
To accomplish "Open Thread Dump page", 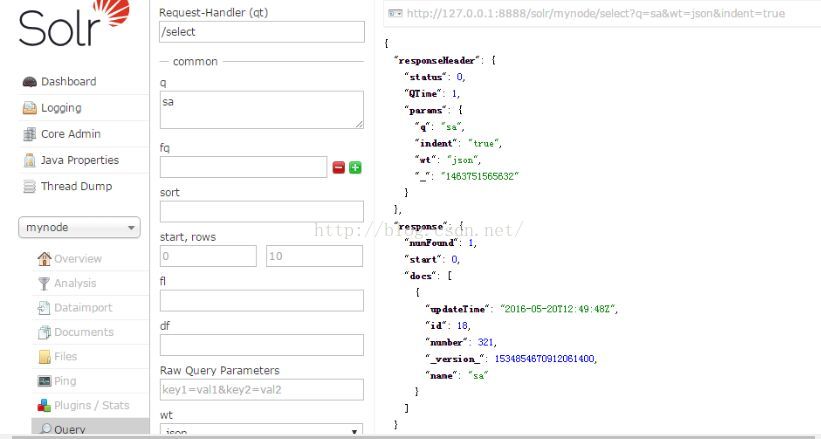I will tap(76, 186).
